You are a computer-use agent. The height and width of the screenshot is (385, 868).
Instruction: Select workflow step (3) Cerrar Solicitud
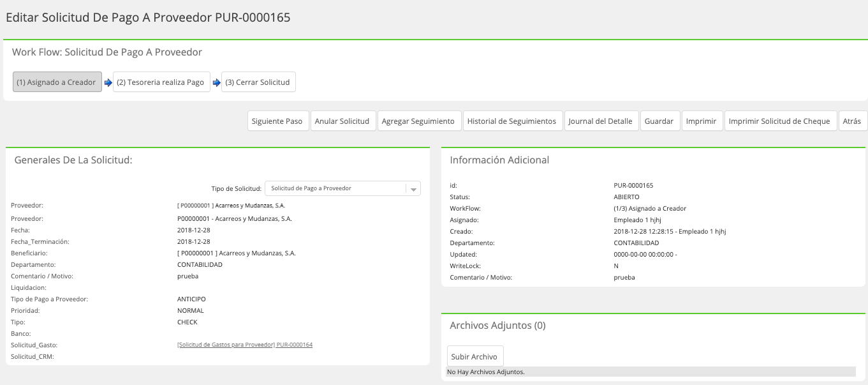coord(258,82)
